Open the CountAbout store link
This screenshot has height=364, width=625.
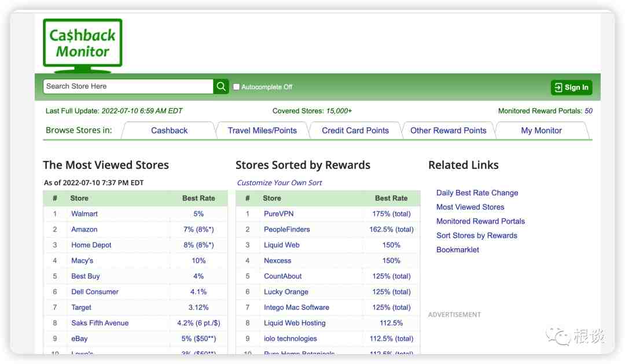282,276
